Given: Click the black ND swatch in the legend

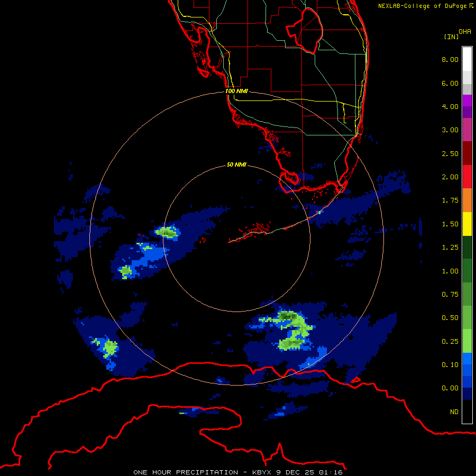Looking at the screenshot, I should click(467, 411).
